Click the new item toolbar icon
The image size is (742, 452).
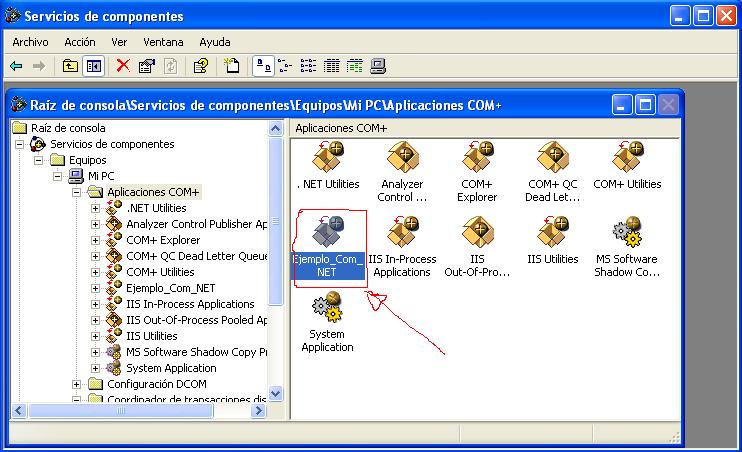point(232,66)
